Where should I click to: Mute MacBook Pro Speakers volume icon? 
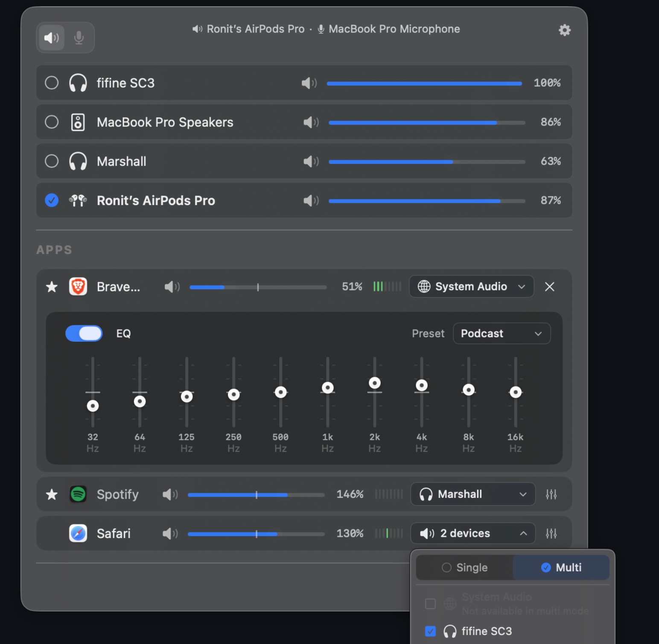311,122
